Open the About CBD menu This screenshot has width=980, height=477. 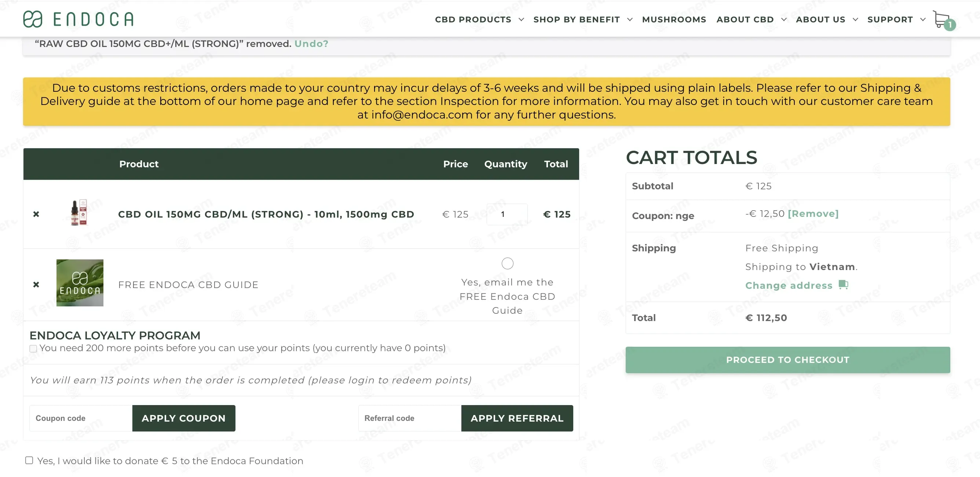click(x=745, y=19)
